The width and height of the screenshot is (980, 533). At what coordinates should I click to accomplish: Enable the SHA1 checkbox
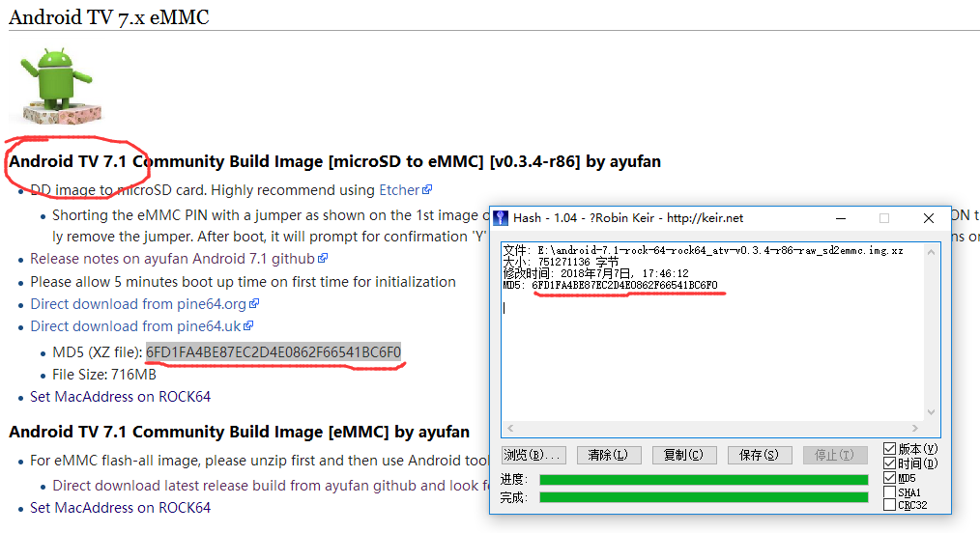tap(889, 491)
